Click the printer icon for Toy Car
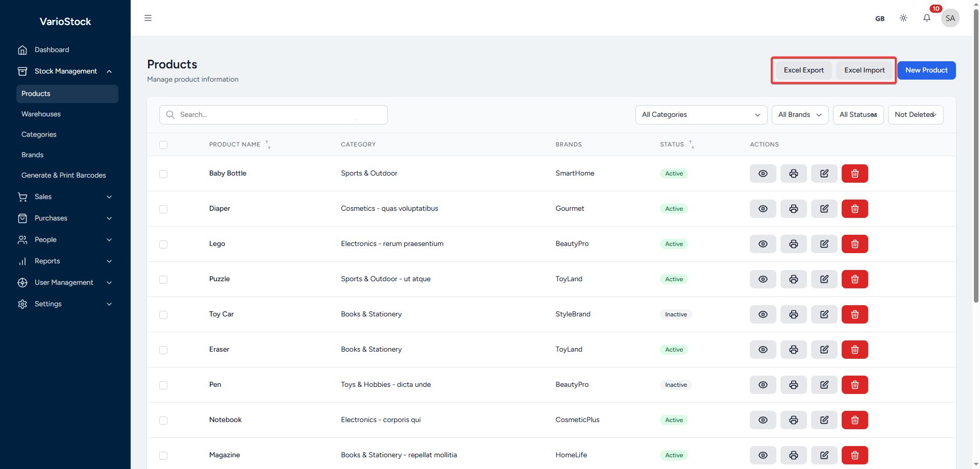This screenshot has width=980, height=469. click(793, 314)
